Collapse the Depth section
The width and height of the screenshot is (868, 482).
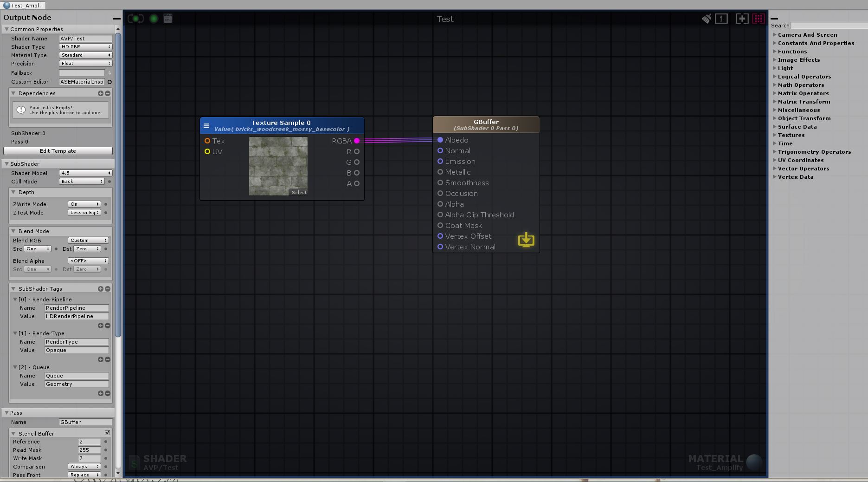click(x=13, y=192)
